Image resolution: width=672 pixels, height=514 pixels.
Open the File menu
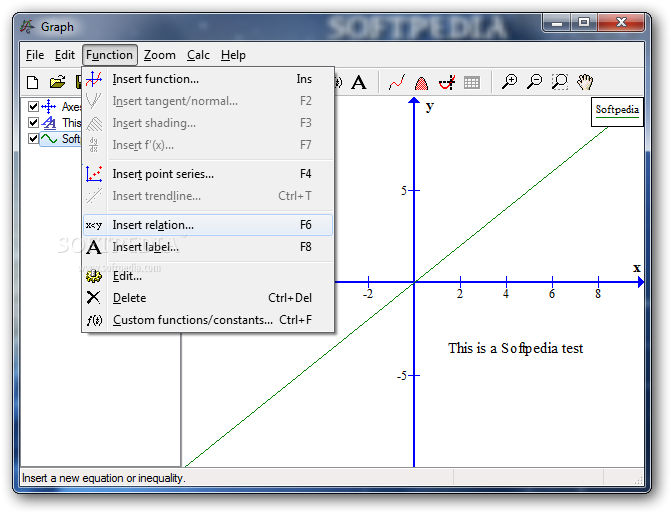(35, 55)
